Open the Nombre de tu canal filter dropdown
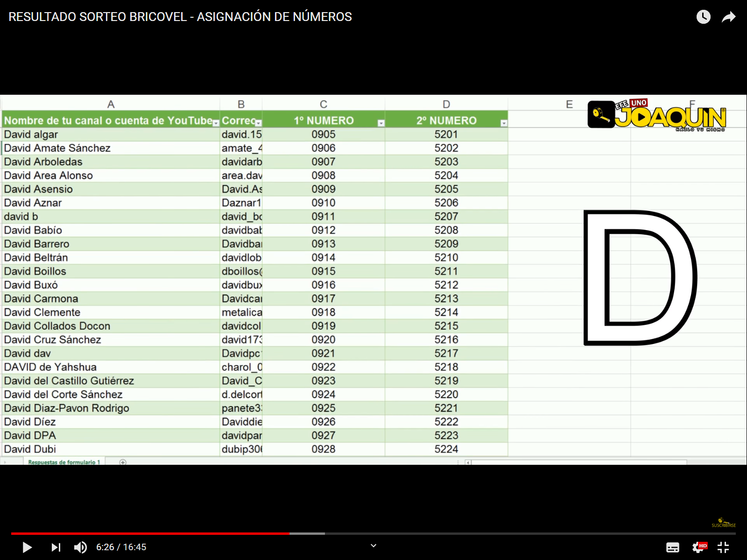The image size is (747, 560). [216, 123]
